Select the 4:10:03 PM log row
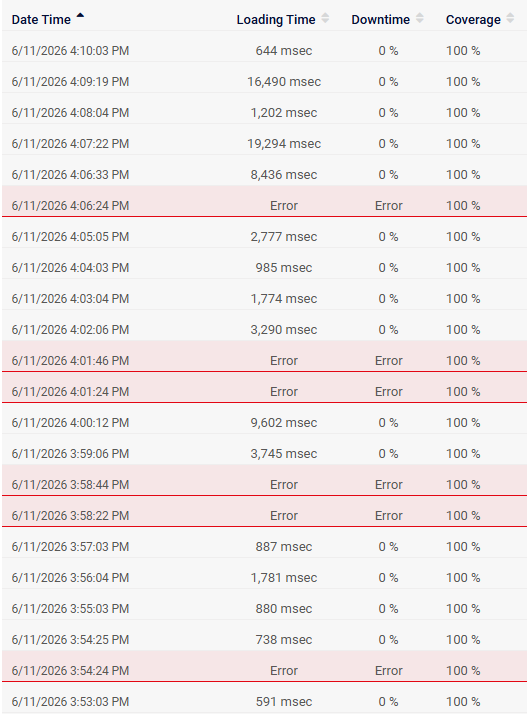Viewport: 527px width, 714px height. (x=264, y=51)
